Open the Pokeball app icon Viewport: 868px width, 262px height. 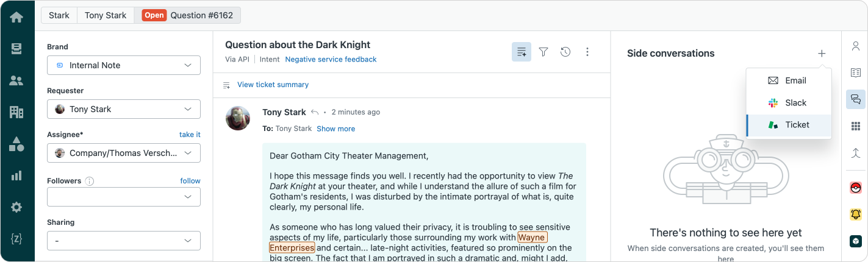click(856, 188)
